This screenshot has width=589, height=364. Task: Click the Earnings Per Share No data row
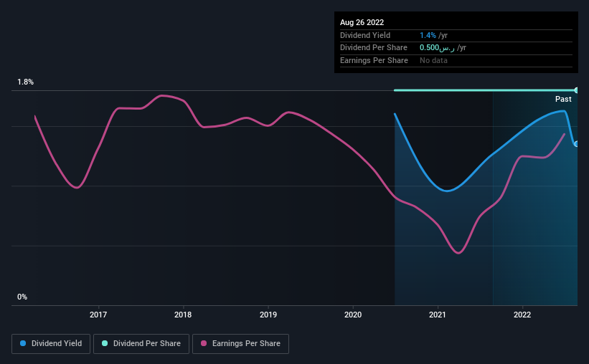click(456, 60)
